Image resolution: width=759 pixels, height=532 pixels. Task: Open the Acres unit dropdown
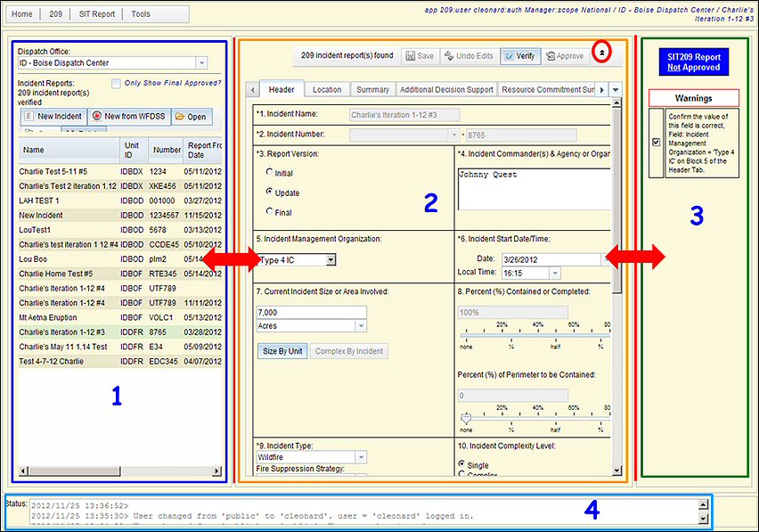click(x=361, y=326)
